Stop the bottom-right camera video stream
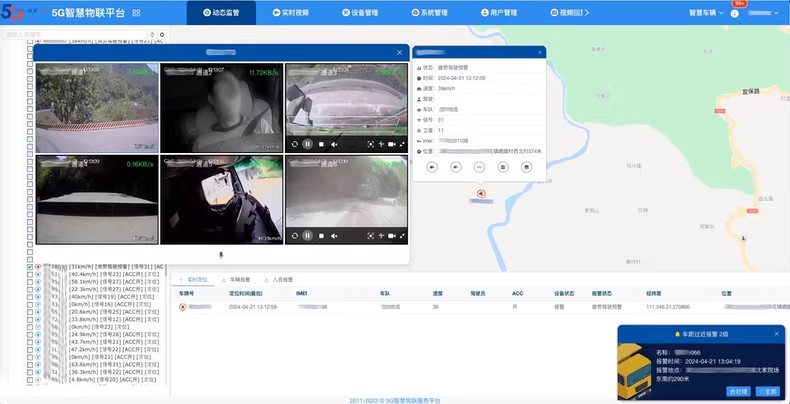Screen dimensions: 790x404 [321, 236]
